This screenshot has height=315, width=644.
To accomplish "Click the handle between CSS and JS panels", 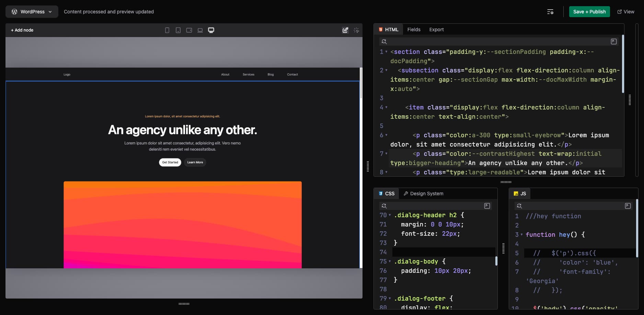I will tap(503, 248).
